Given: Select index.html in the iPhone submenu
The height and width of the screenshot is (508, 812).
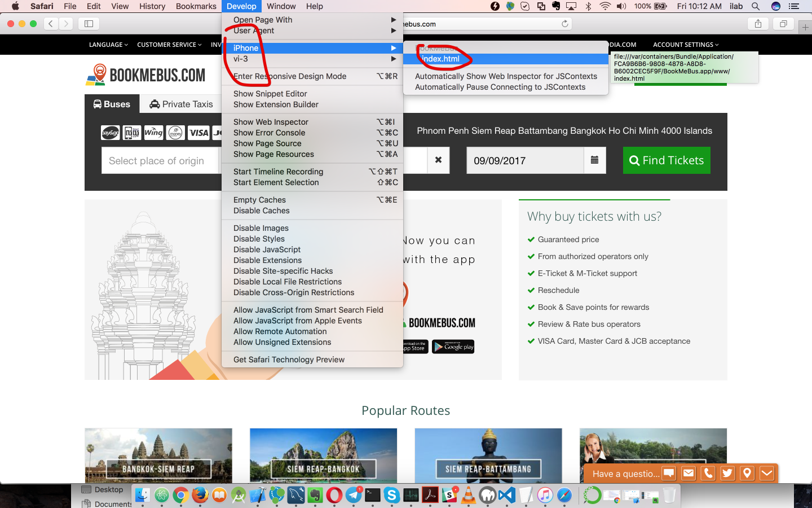Looking at the screenshot, I should (506, 59).
